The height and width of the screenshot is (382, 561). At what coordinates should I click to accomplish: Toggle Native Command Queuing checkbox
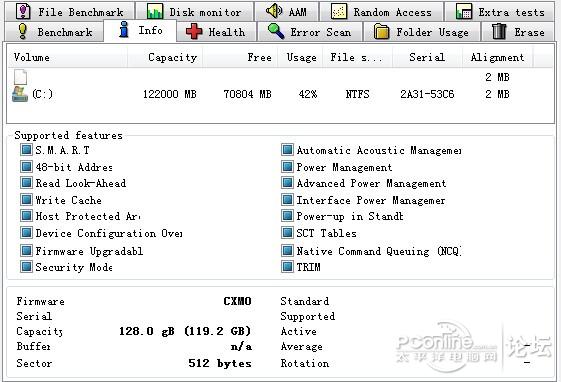[287, 250]
